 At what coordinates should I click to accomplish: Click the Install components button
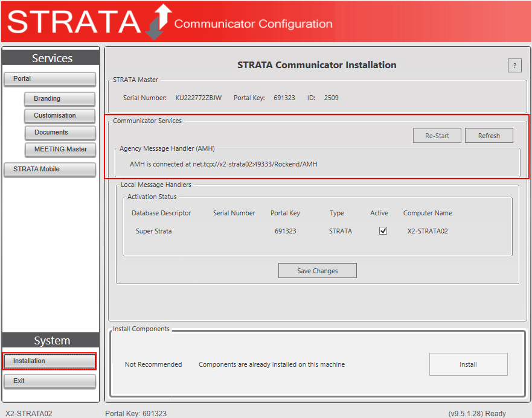[x=468, y=364]
